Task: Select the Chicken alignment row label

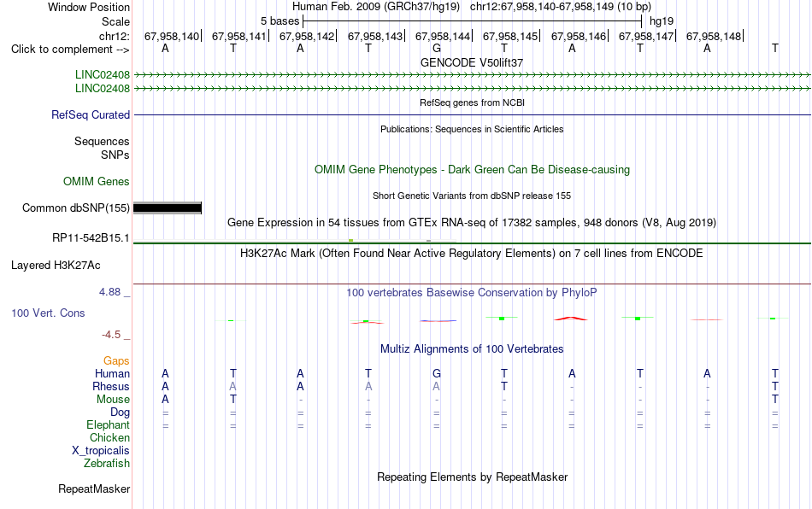Action: pos(109,437)
